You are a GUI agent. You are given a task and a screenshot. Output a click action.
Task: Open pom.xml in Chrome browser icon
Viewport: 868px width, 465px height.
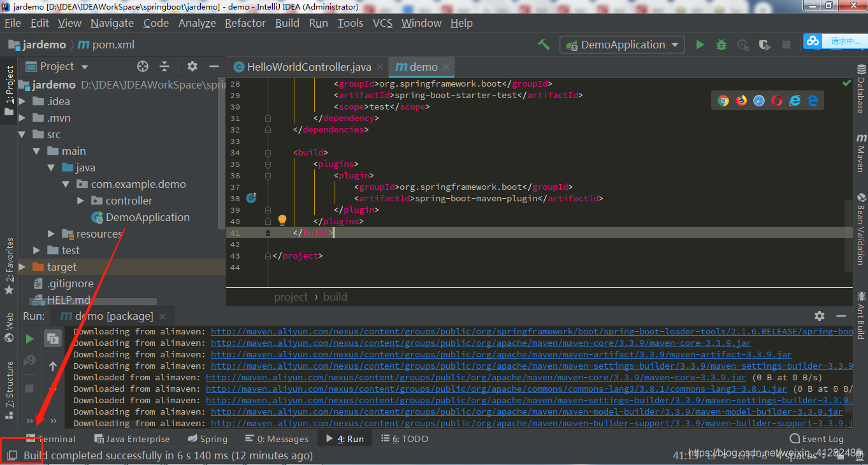[x=723, y=101]
